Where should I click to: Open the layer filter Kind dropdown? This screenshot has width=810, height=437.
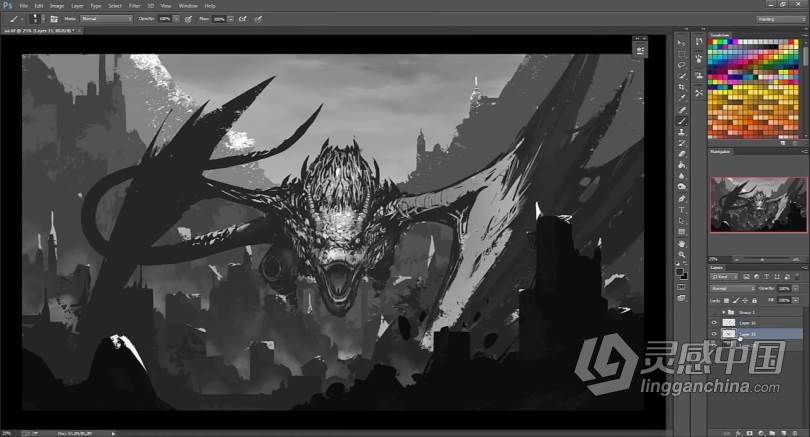click(724, 277)
